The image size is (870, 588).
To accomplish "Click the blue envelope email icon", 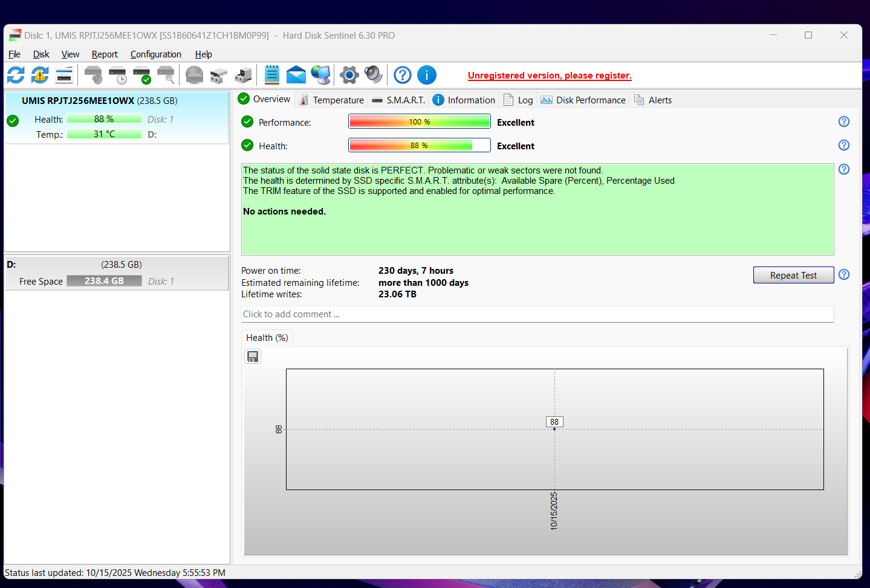I will [296, 75].
